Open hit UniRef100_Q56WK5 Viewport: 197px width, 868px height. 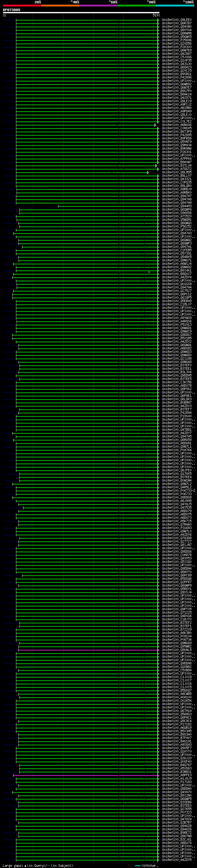(x=177, y=37)
